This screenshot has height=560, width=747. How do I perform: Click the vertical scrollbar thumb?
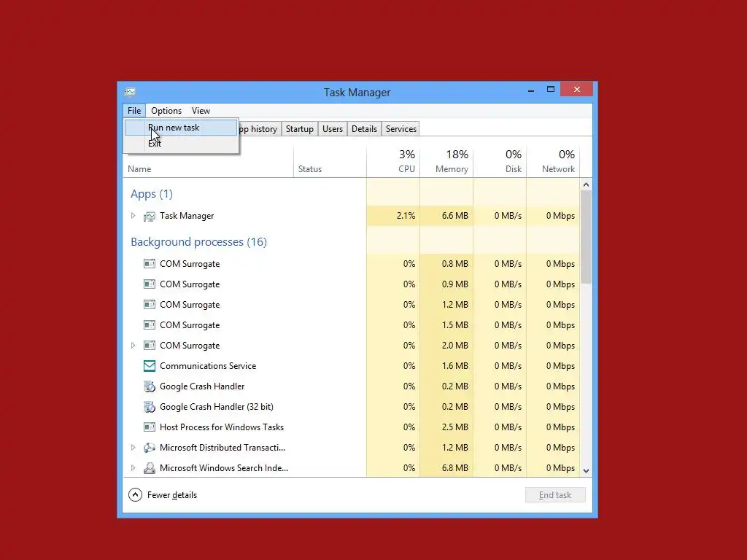(586, 237)
